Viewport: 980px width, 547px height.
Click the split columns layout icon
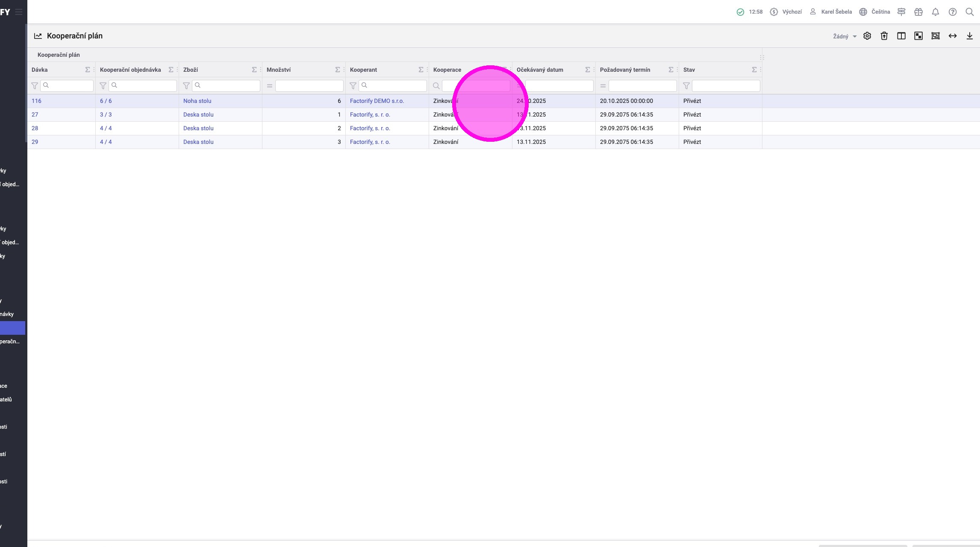coord(901,36)
